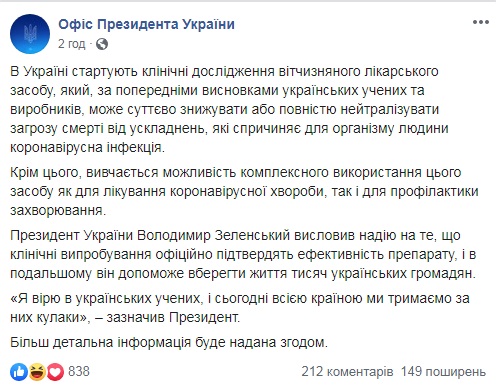The width and height of the screenshot is (496, 385).
Task: Click the paragraph starting with Крім цього
Action: click(x=244, y=192)
